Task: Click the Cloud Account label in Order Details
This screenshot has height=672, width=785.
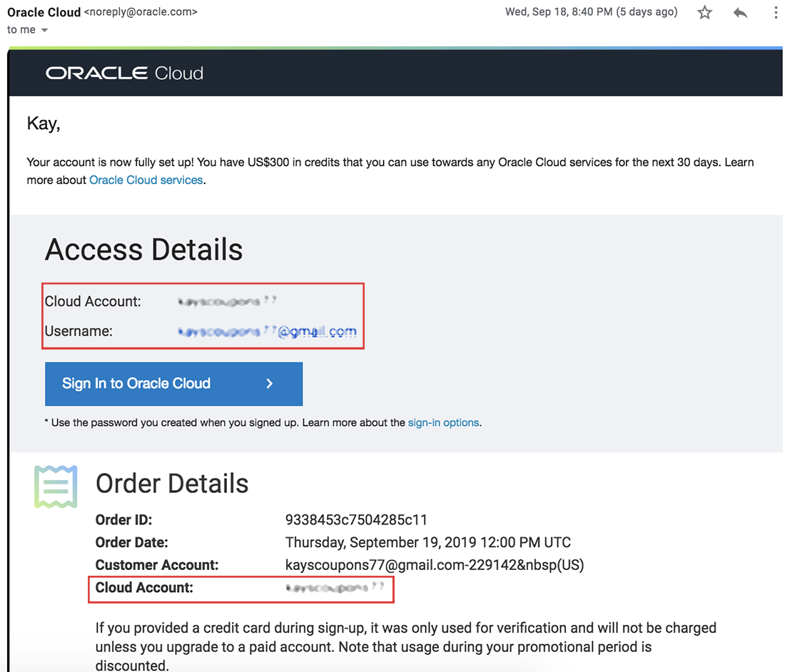Action: point(144,587)
